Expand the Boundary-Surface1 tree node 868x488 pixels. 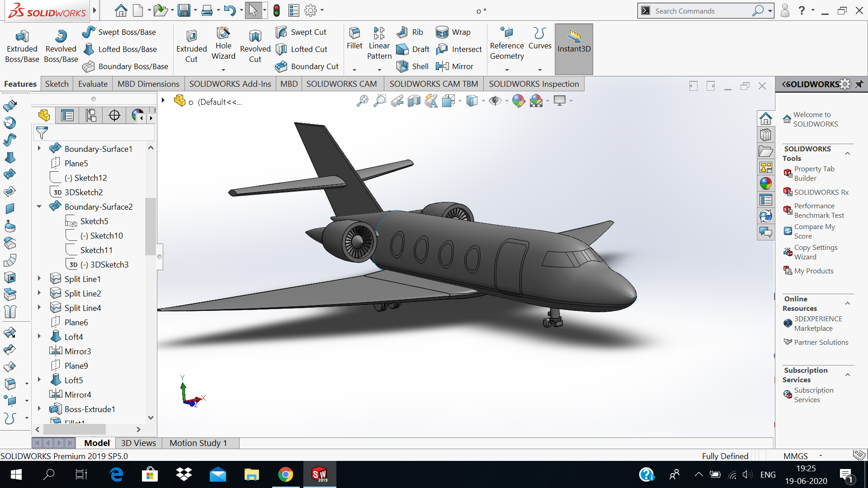[39, 148]
